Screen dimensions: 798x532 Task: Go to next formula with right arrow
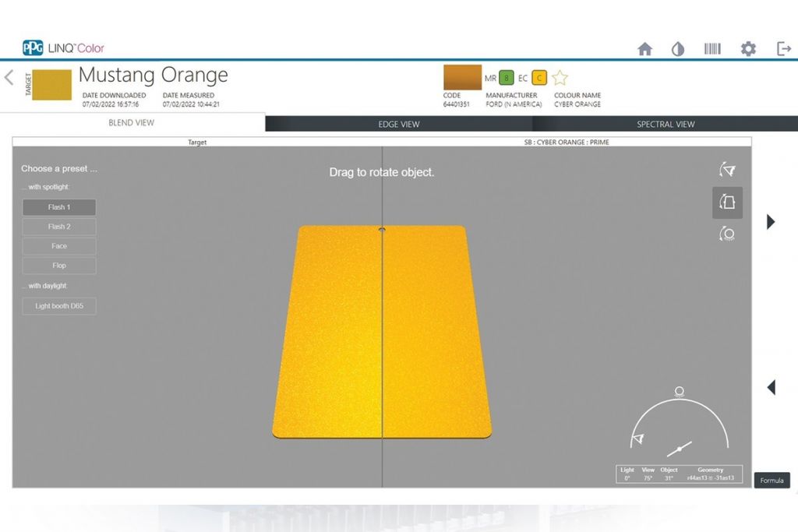point(771,222)
